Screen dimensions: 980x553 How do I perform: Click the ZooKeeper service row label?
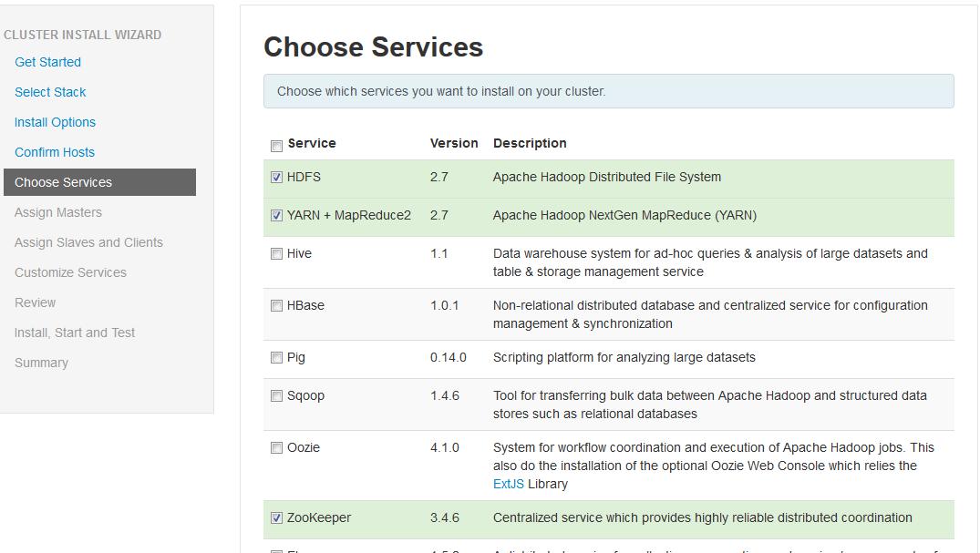[x=318, y=517]
